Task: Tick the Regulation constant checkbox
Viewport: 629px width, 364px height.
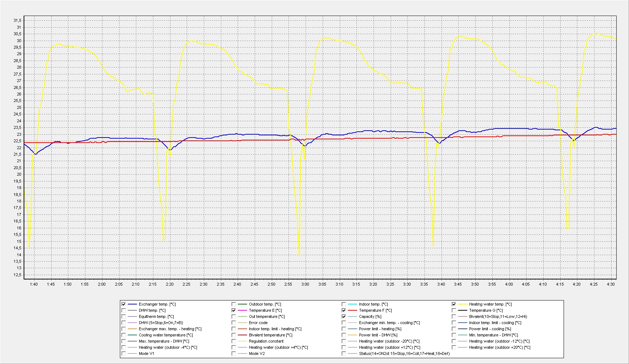Action: (x=234, y=341)
